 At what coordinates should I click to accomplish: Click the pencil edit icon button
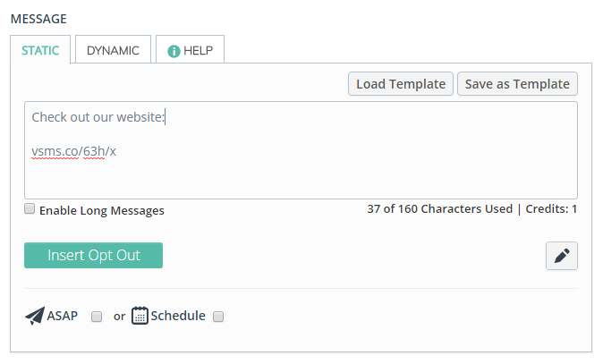pos(562,256)
